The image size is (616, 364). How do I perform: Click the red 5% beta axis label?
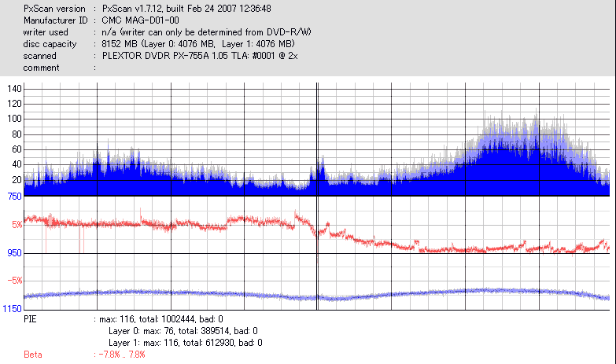point(17,225)
